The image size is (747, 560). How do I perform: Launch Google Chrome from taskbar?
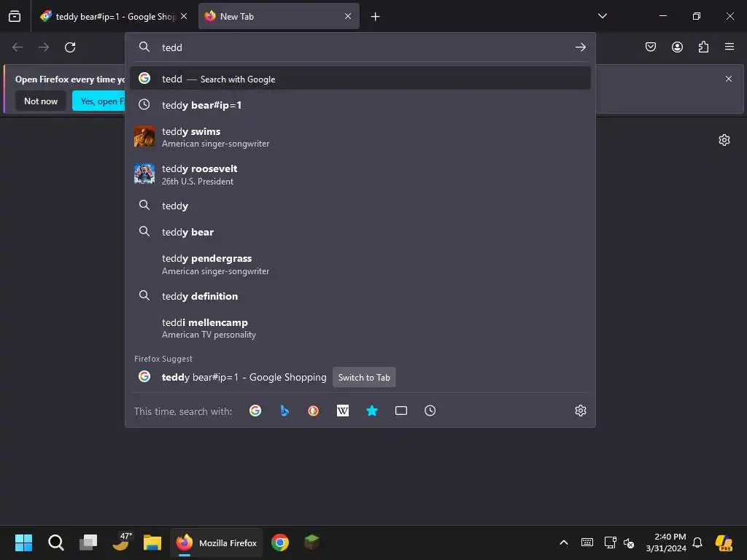click(x=280, y=542)
